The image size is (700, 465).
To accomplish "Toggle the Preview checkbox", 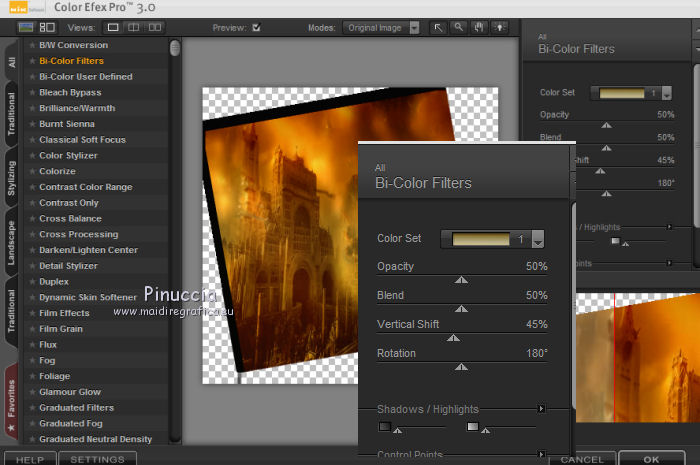I will pos(256,28).
